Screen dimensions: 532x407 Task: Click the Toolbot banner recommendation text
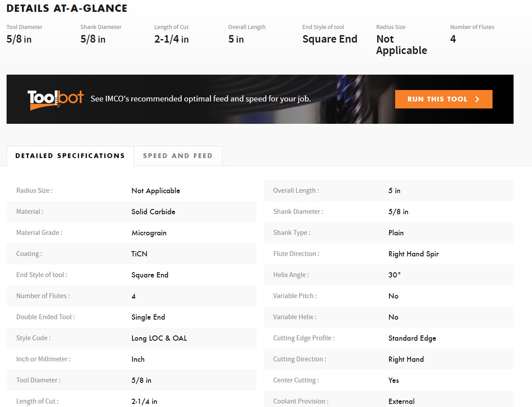(x=201, y=99)
